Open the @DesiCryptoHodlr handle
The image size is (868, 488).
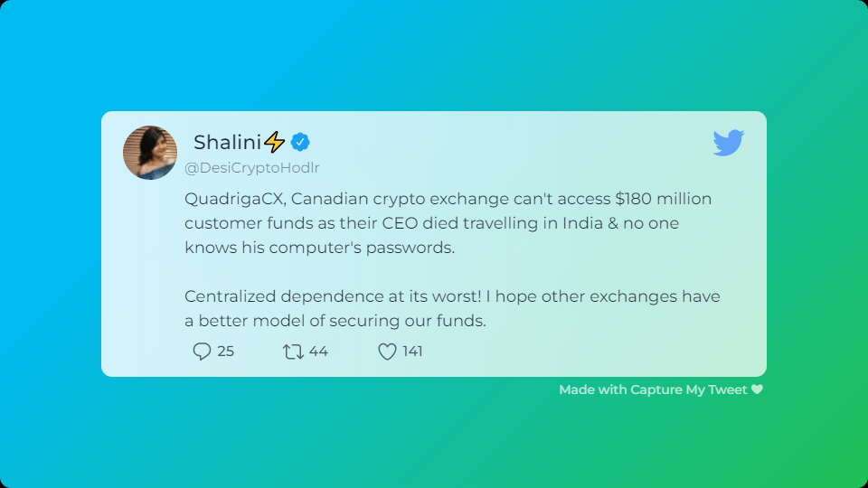252,168
